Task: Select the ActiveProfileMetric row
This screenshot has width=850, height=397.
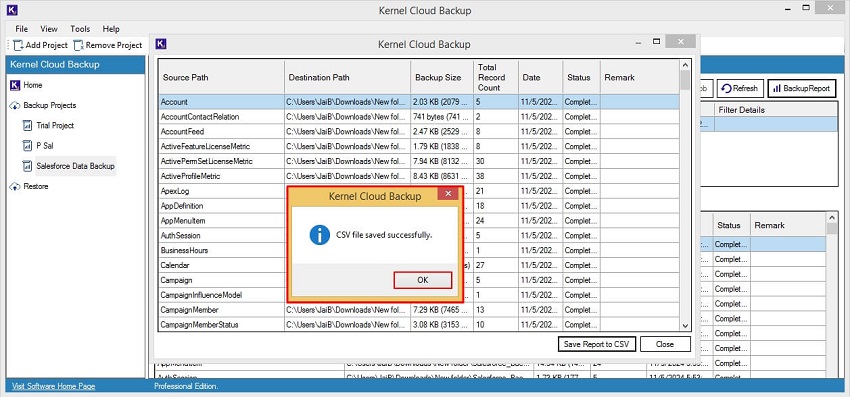Action: (x=419, y=176)
